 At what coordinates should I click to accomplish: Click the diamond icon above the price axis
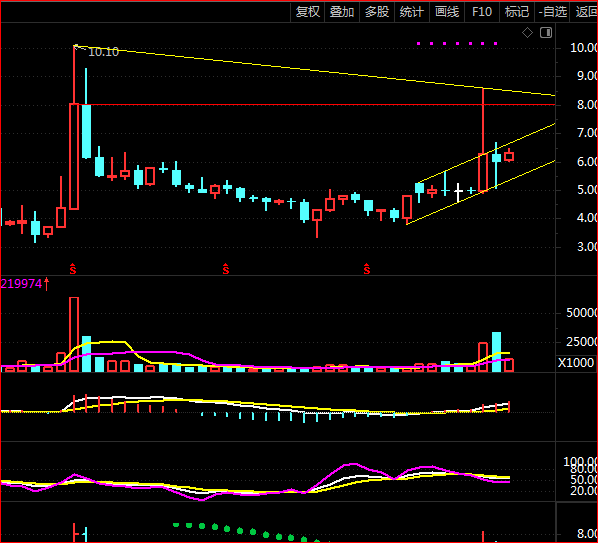pos(527,33)
